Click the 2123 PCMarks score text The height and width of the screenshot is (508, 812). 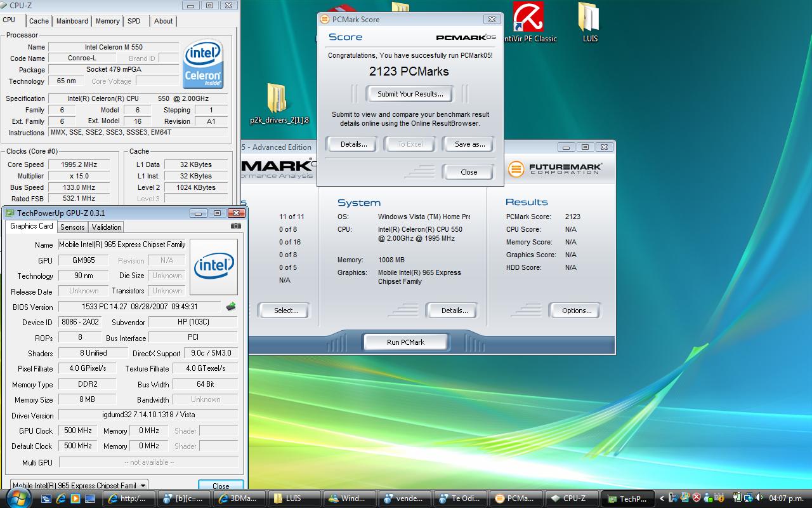(409, 71)
